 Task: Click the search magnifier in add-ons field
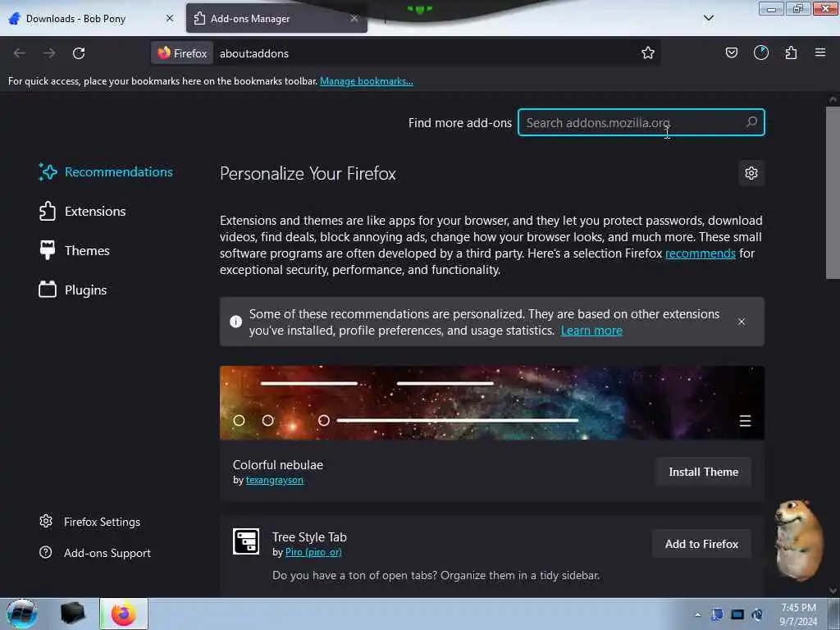(751, 122)
